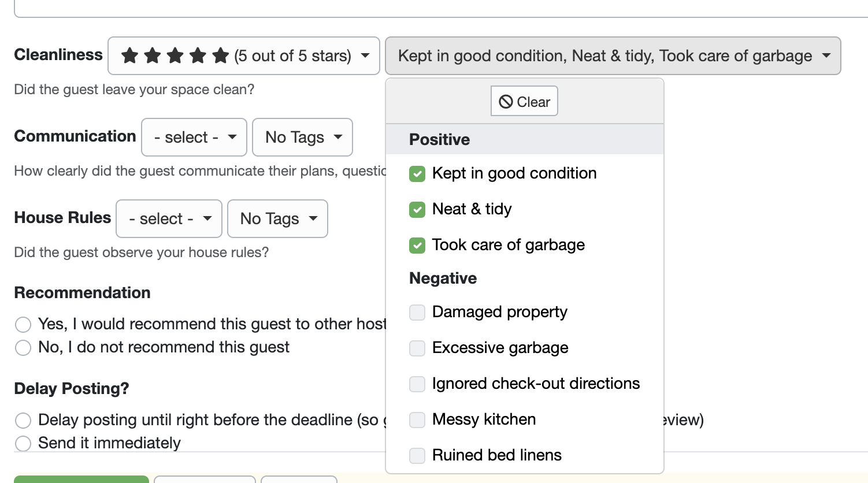The width and height of the screenshot is (868, 483).
Task: Collapse the Cleanliness tags dropdown
Action: tap(613, 56)
